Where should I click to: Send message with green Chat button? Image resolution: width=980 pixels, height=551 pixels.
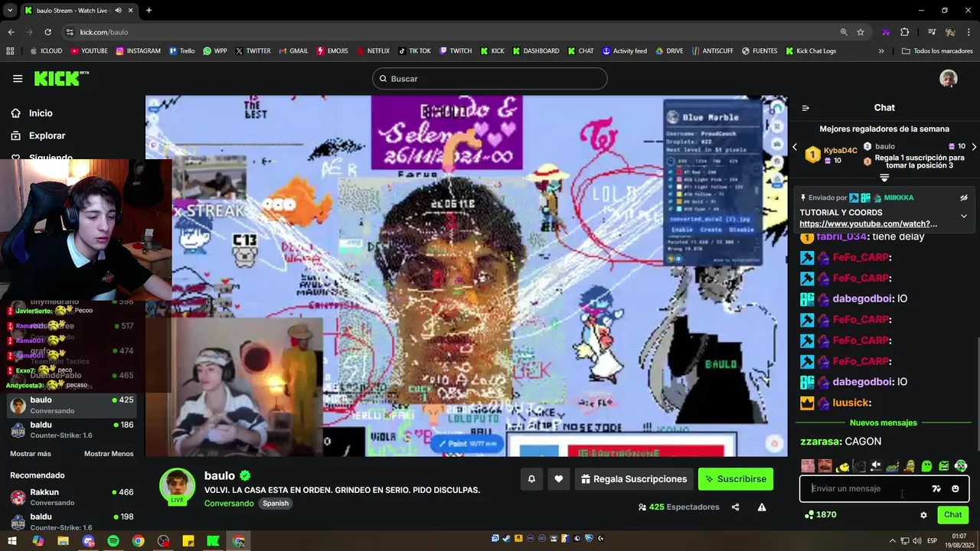point(952,515)
